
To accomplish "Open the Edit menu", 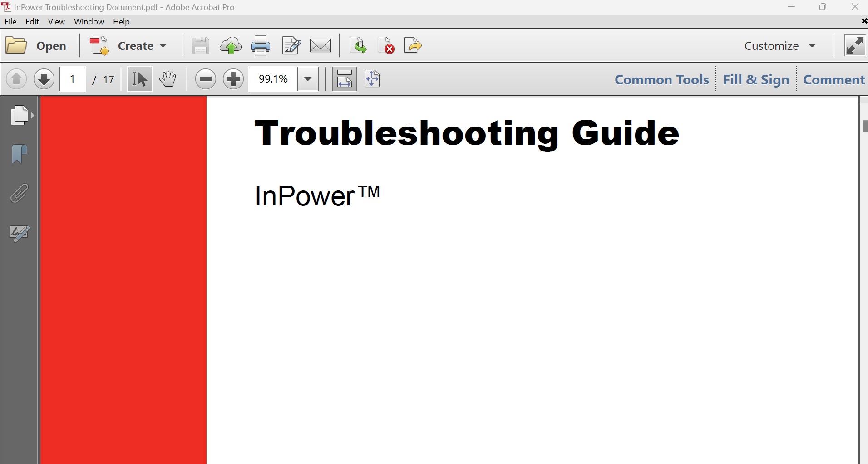I will pyautogui.click(x=32, y=22).
